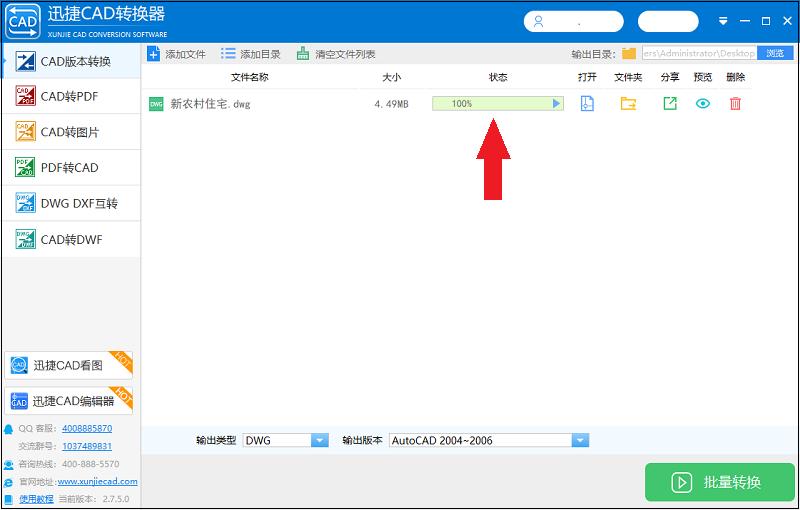Click the version text 2.7.5.0

115,499
